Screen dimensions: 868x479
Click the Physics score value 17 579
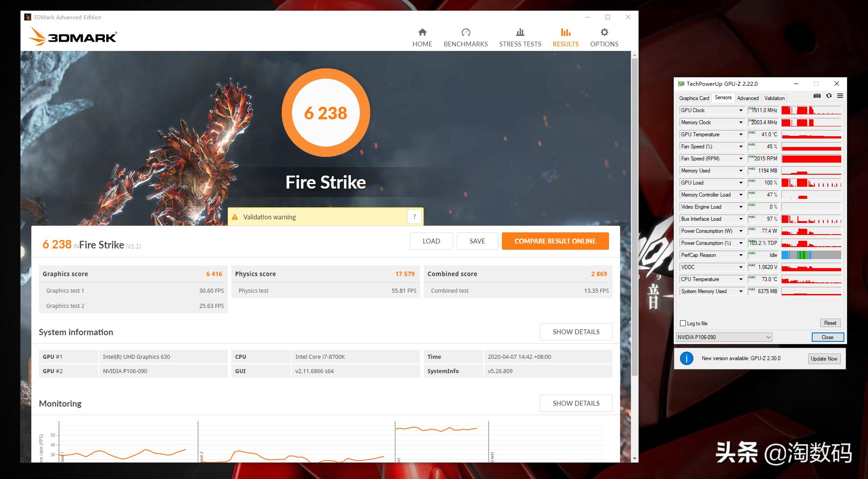[x=405, y=274]
